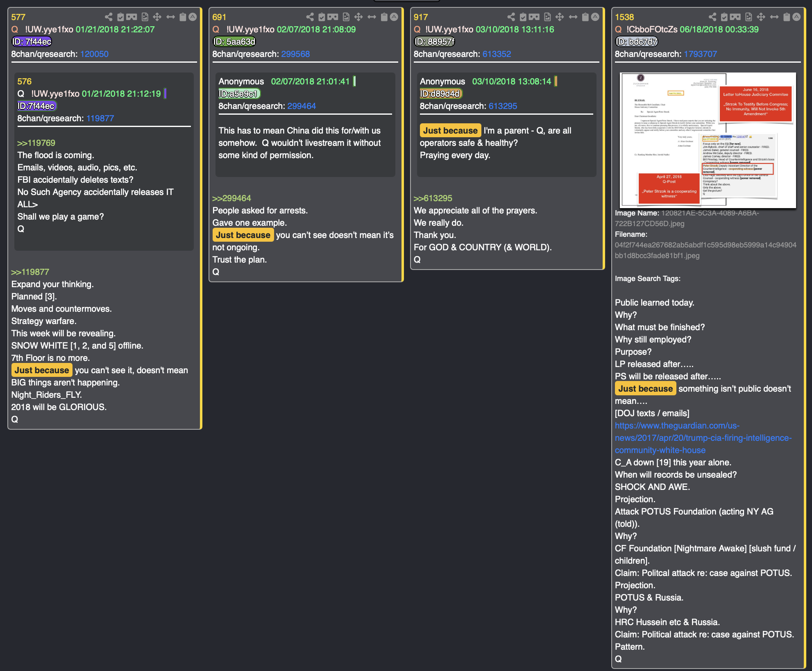812x671 pixels.
Task: Click the plain clipboard icon on post 1538
Action: point(787,17)
